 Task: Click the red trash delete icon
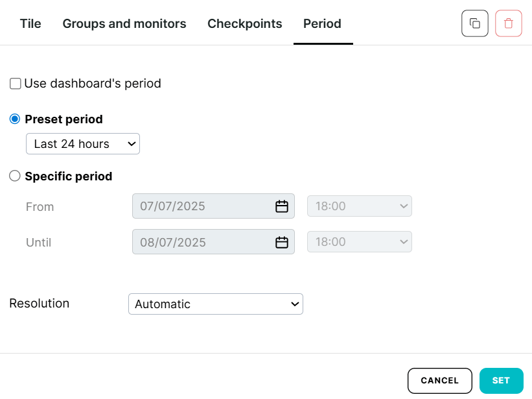click(508, 24)
